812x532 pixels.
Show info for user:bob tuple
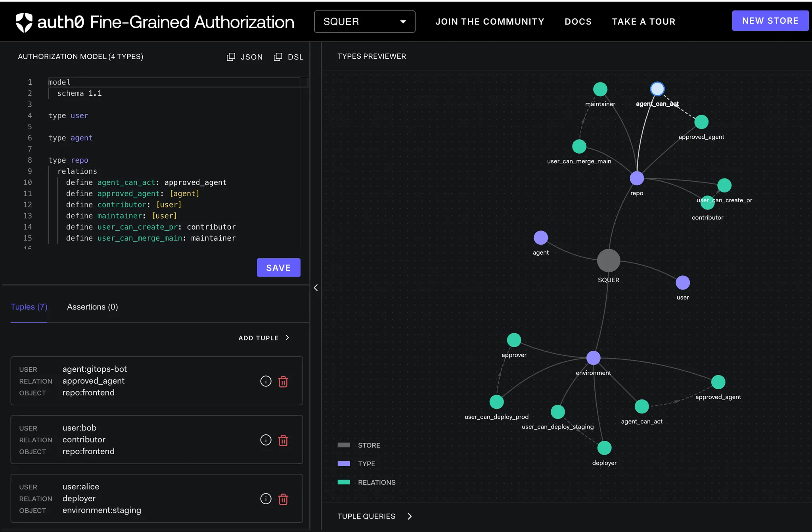[x=266, y=440]
